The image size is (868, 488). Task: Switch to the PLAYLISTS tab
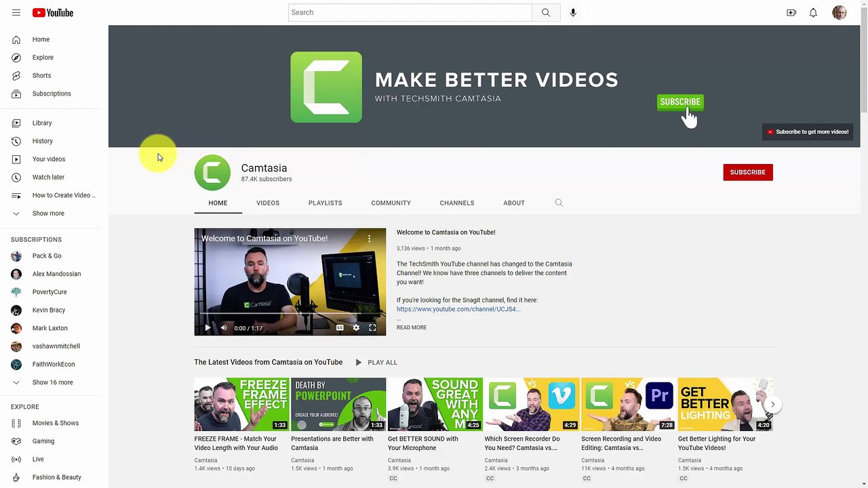coord(325,203)
